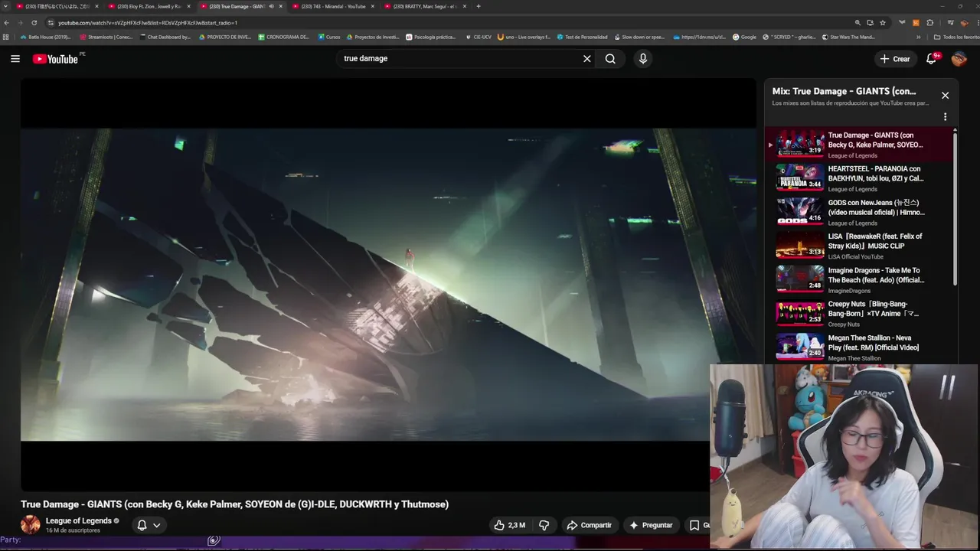Viewport: 980px width, 551px height.
Task: Toggle the channel notification bell subscription
Action: [149, 525]
